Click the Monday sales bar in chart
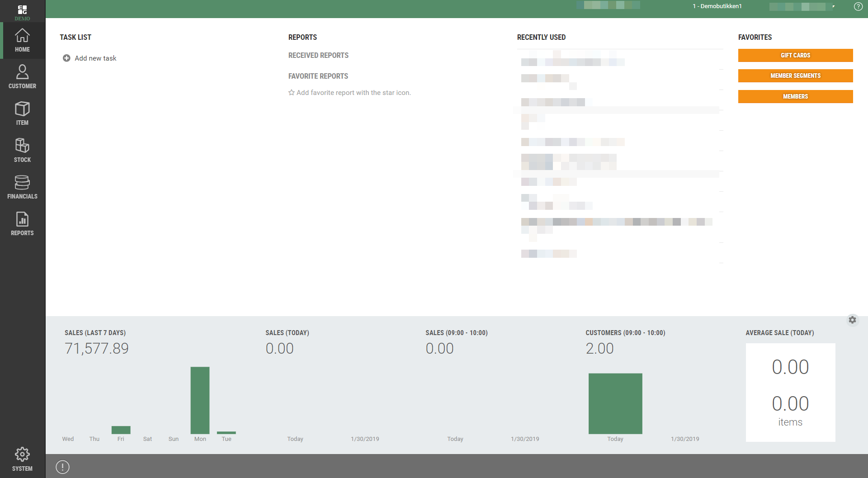The width and height of the screenshot is (868, 478). click(200, 400)
